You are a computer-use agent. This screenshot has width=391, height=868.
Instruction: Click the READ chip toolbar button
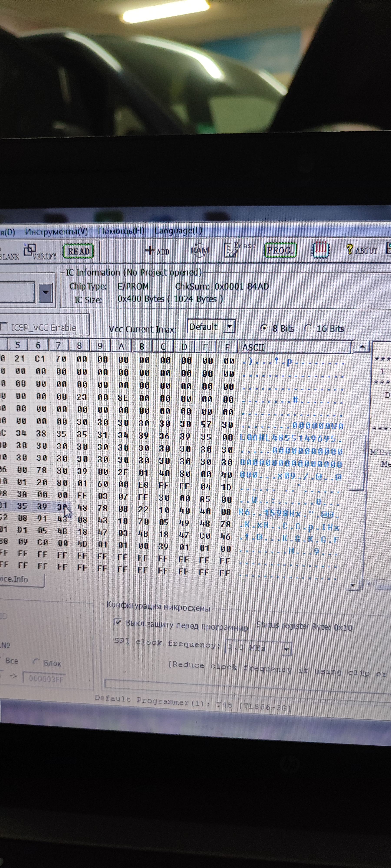point(78,251)
